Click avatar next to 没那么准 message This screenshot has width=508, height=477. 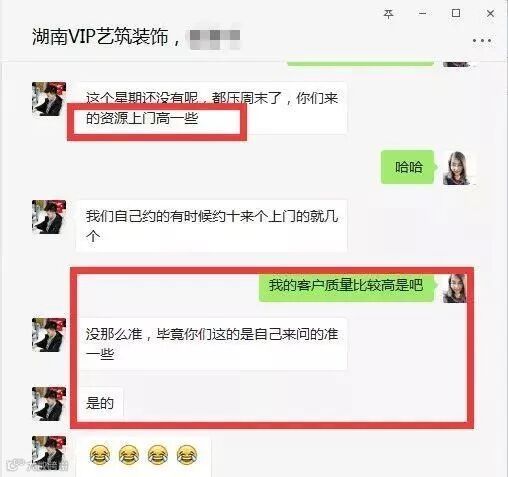point(49,335)
